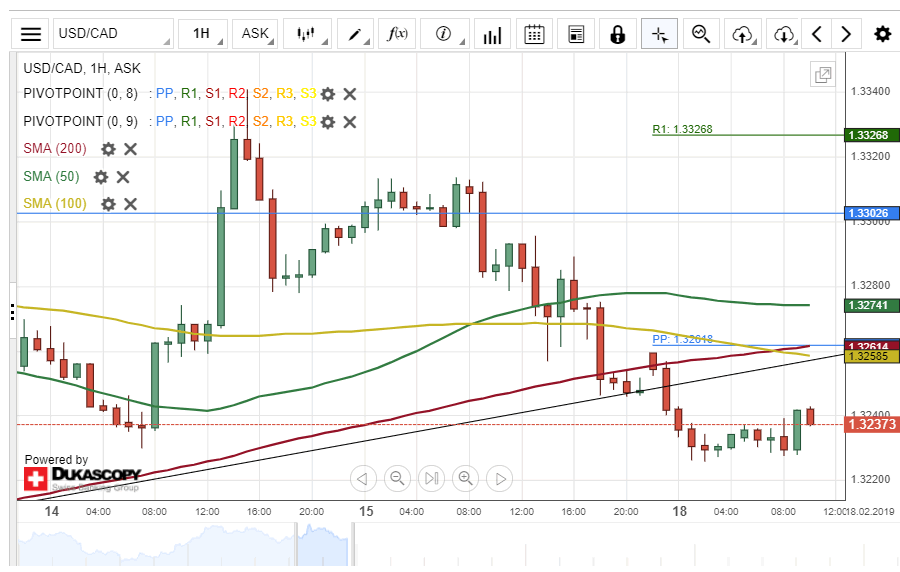The image size is (900, 572).
Task: Click the chart pan right button
Action: pyautogui.click(x=500, y=478)
